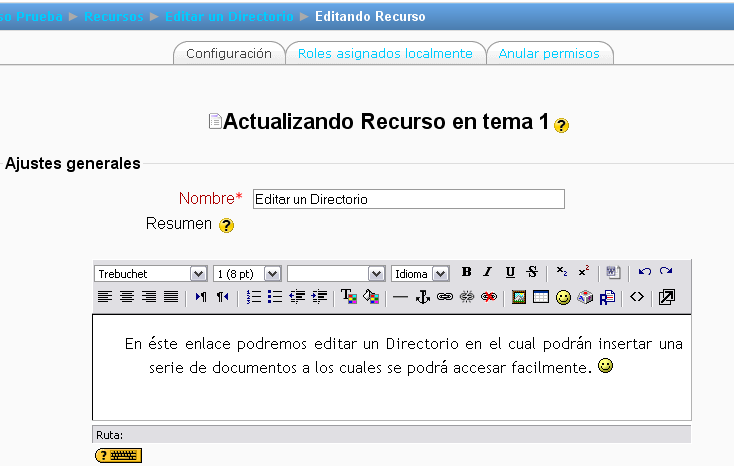Insert a table into the summary
734x466 pixels.
(541, 297)
